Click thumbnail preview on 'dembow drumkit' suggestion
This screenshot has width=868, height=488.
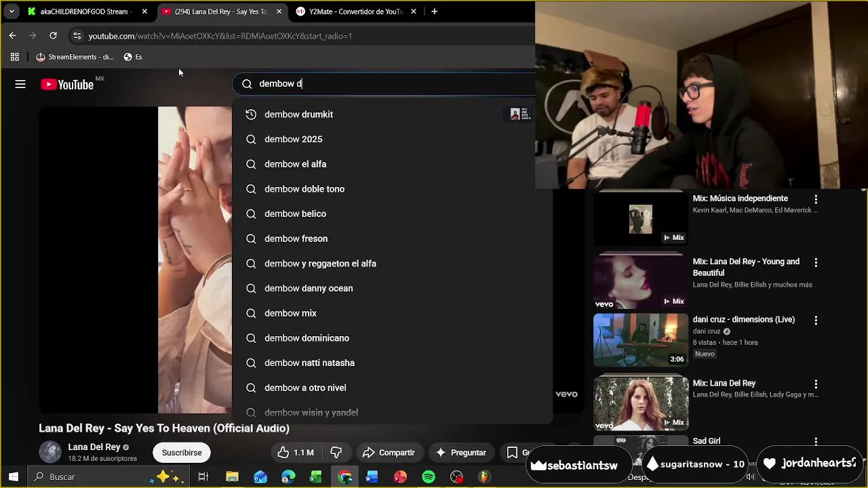[519, 114]
